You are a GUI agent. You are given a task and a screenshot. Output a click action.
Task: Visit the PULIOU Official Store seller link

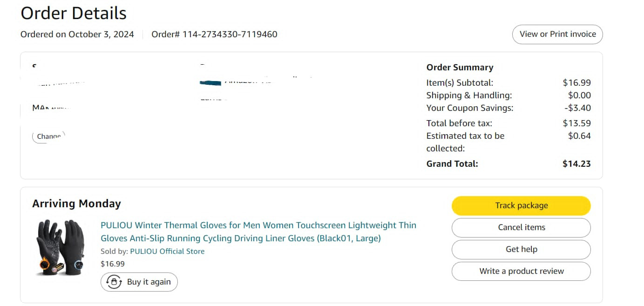pyautogui.click(x=167, y=252)
